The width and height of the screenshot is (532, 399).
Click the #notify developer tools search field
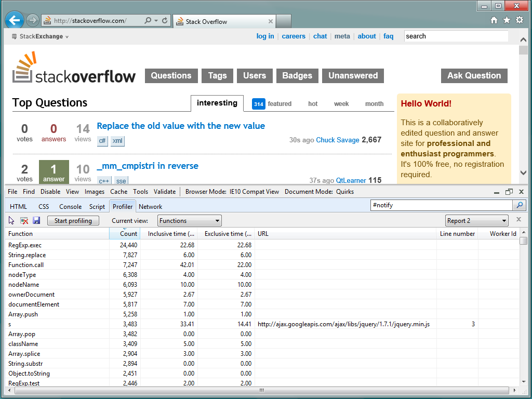click(x=442, y=205)
